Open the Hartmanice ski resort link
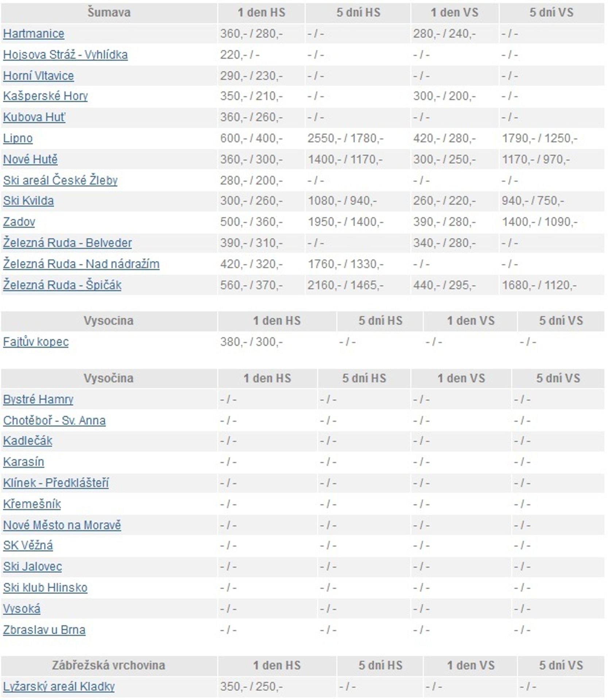Viewport: 608px width, 700px height. click(x=34, y=34)
